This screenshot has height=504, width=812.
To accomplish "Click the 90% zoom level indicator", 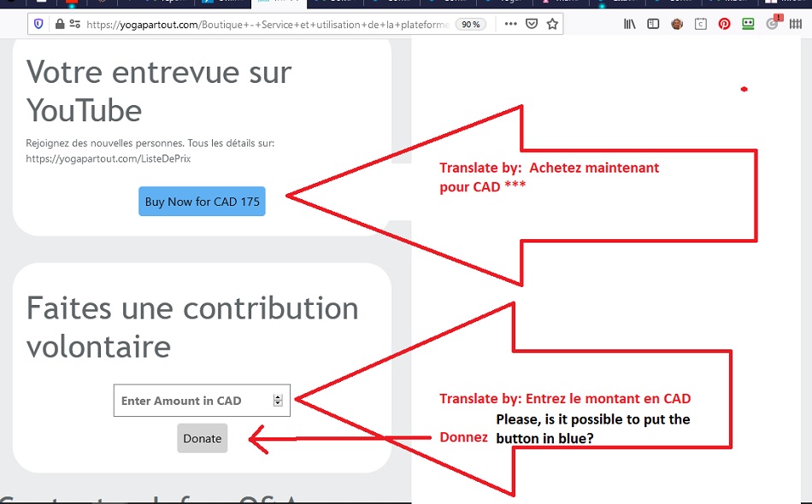I will 470,25.
